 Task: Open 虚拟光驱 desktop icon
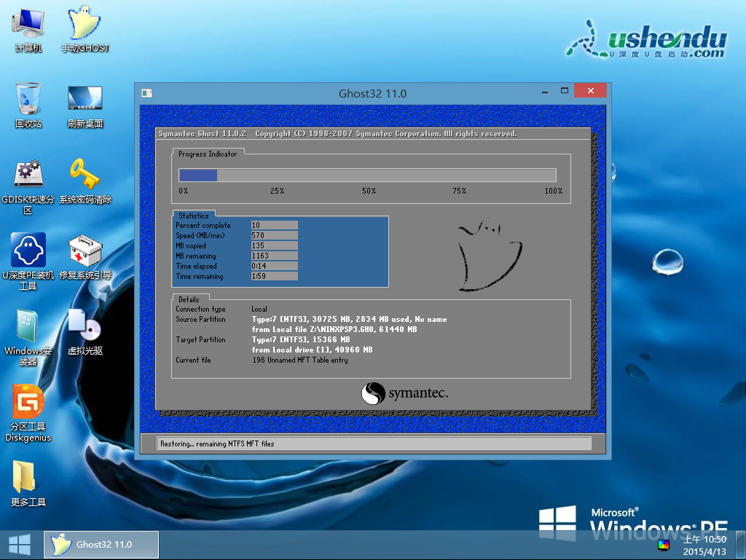click(x=85, y=332)
